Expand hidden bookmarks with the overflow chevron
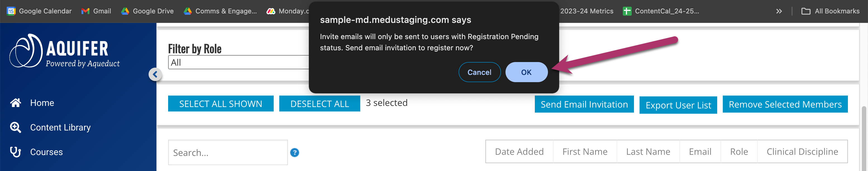The image size is (868, 171). [779, 11]
